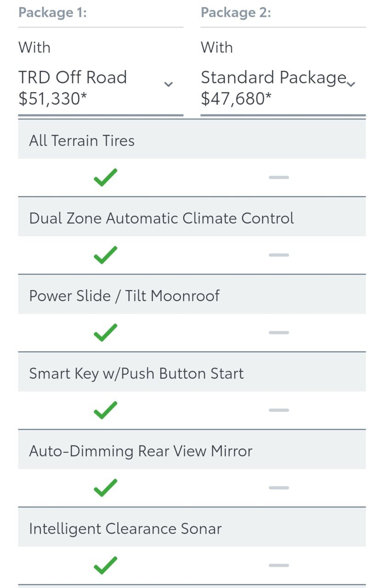The image size is (384, 588).
Task: Click the Package 2 heading
Action: (x=236, y=12)
